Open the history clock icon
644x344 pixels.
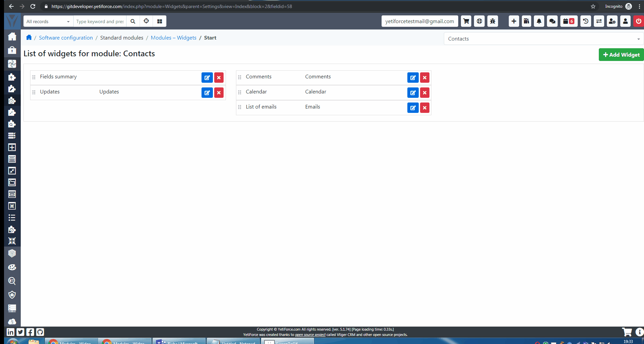(x=585, y=21)
